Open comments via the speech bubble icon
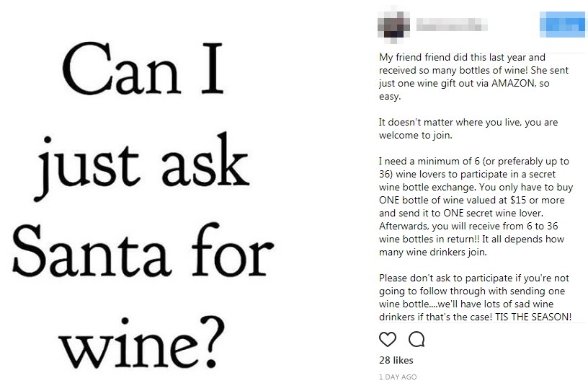This screenshot has width=588, height=386. [416, 339]
